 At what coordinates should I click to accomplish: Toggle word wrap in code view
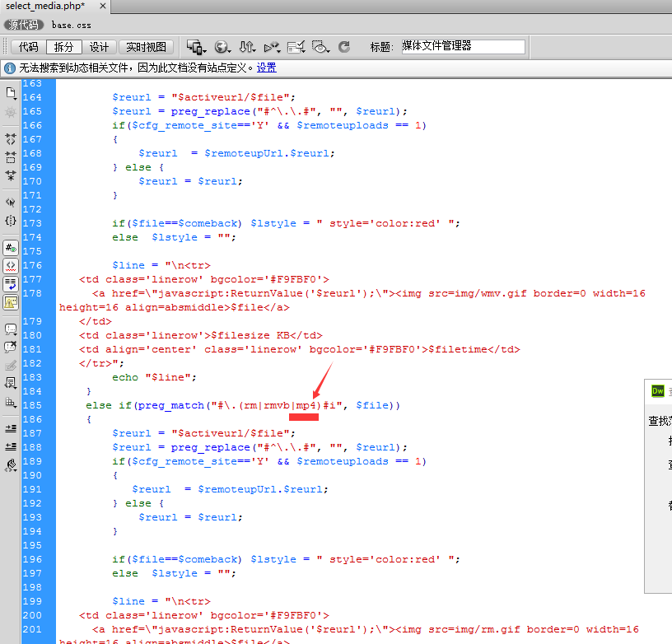pos(11,284)
